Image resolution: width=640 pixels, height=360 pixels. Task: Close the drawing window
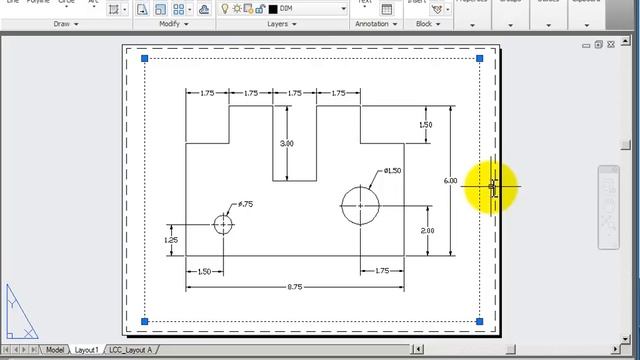(x=611, y=44)
